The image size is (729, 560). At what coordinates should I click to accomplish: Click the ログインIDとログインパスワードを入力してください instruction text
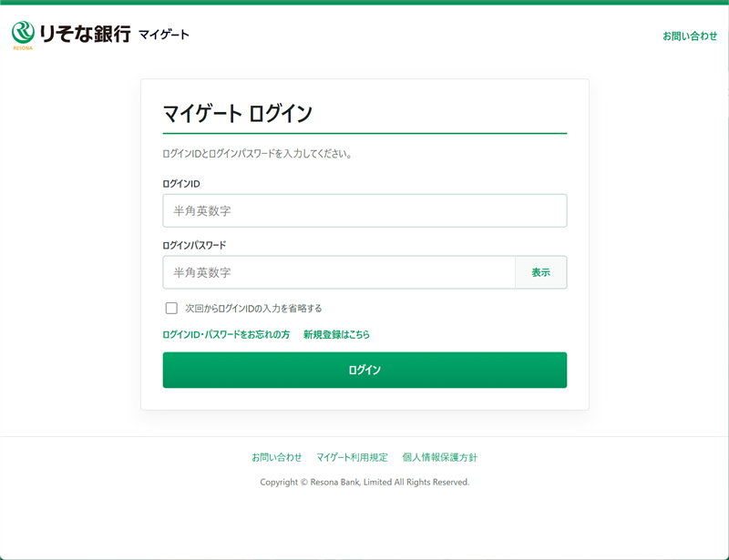(x=257, y=154)
